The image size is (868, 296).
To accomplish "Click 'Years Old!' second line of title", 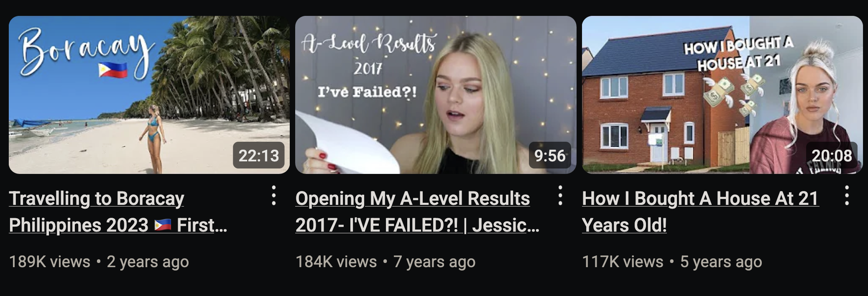I will point(624,225).
